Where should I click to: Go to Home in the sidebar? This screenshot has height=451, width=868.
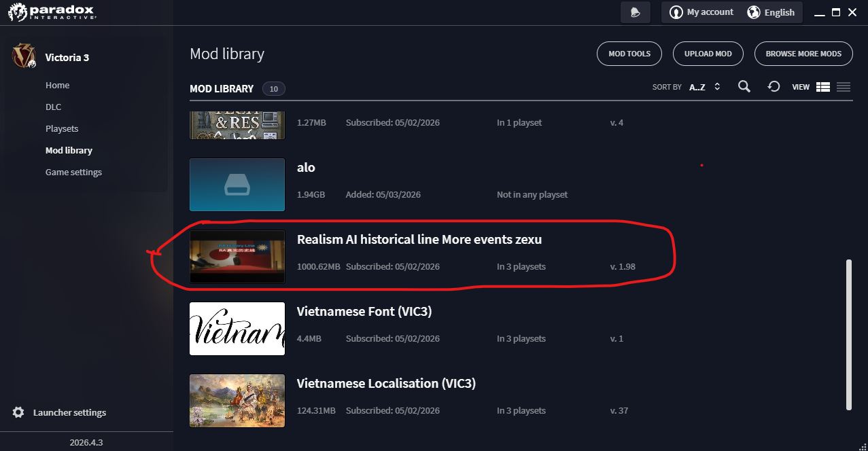tap(57, 85)
